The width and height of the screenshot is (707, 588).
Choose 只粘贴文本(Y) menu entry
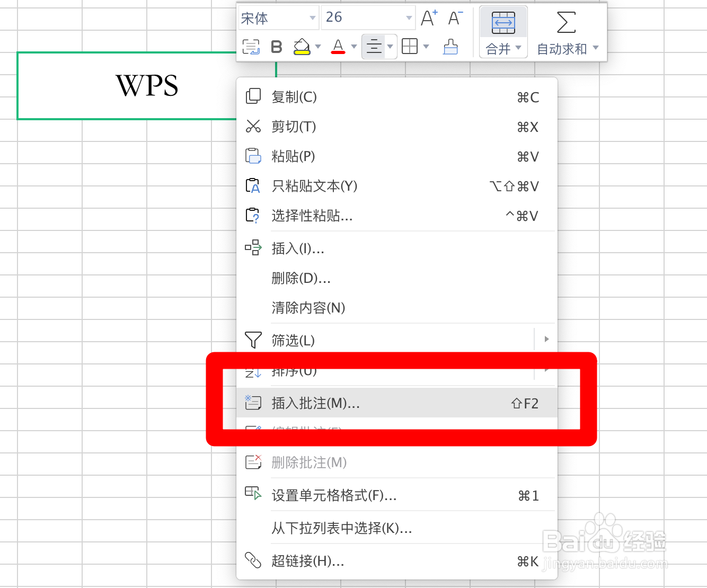coord(397,186)
